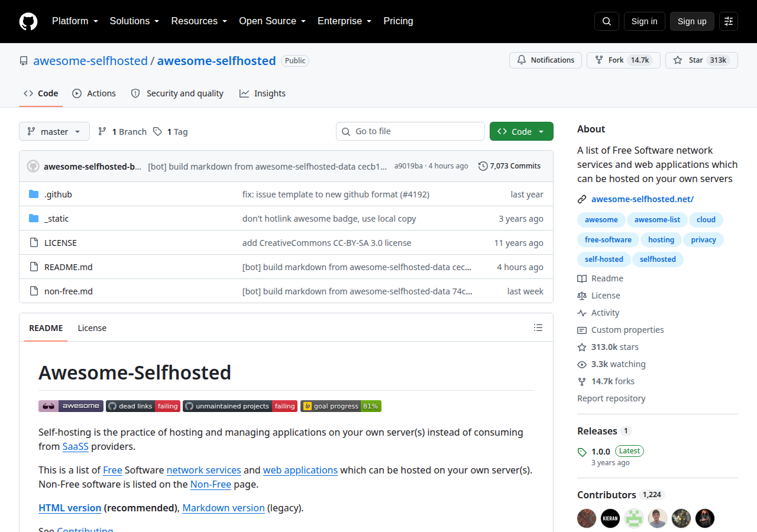Expand the Solutions menu
This screenshot has height=532, width=757.
pos(135,21)
